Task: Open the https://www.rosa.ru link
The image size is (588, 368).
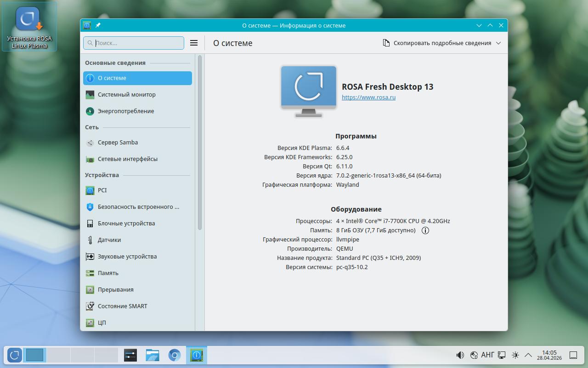Action: click(x=368, y=98)
